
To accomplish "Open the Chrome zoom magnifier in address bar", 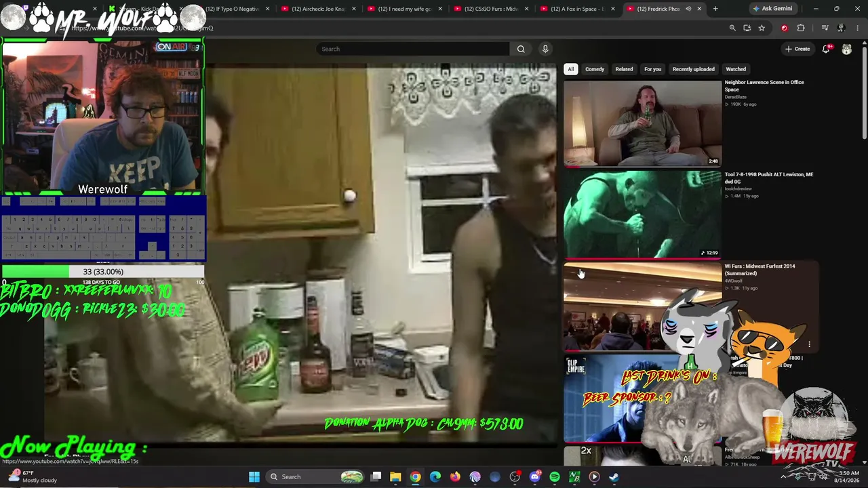I will 732,28.
